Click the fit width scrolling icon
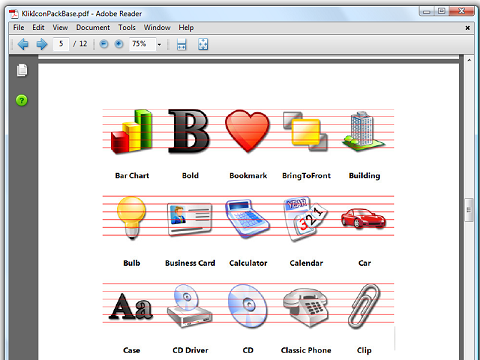Screen dimensions: 480x360 (181, 44)
